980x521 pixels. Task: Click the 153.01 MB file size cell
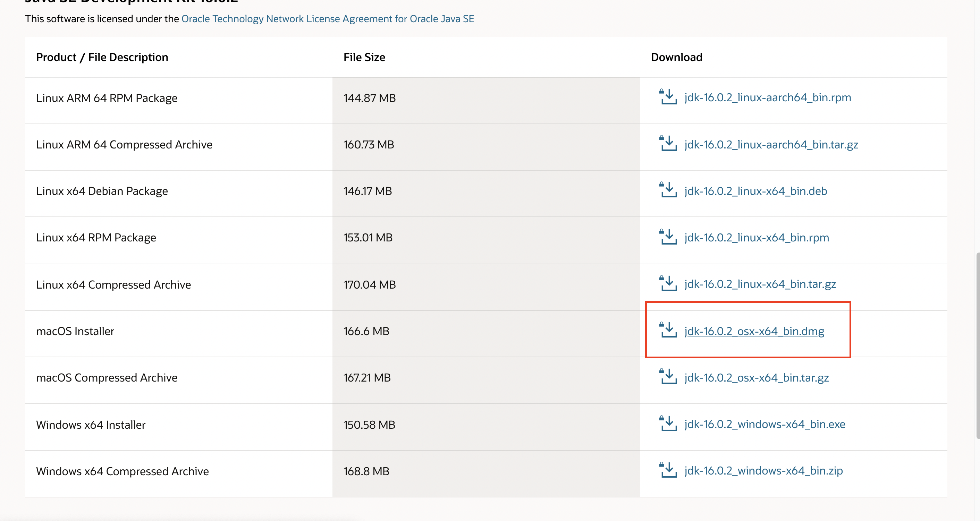tap(486, 240)
